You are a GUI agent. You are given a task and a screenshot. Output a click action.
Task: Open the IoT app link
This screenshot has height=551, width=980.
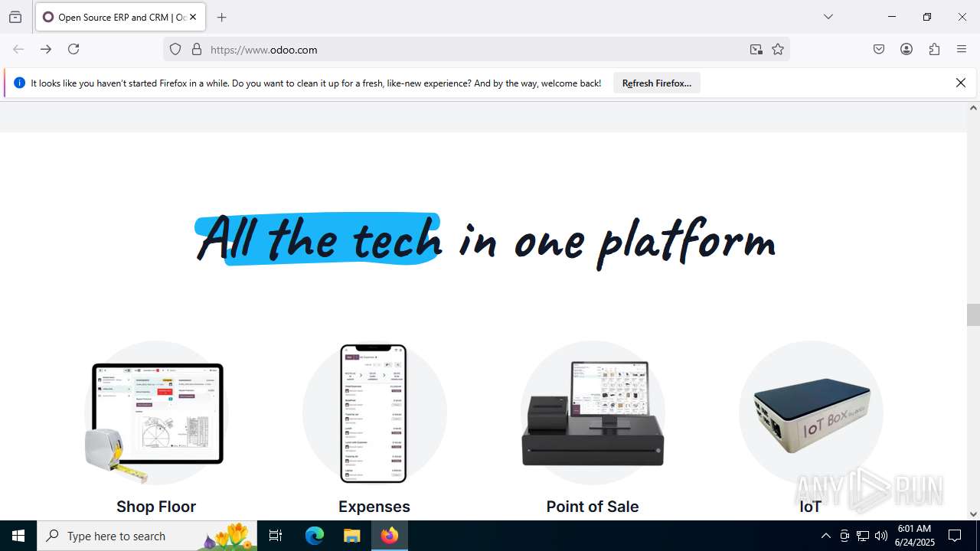811,507
